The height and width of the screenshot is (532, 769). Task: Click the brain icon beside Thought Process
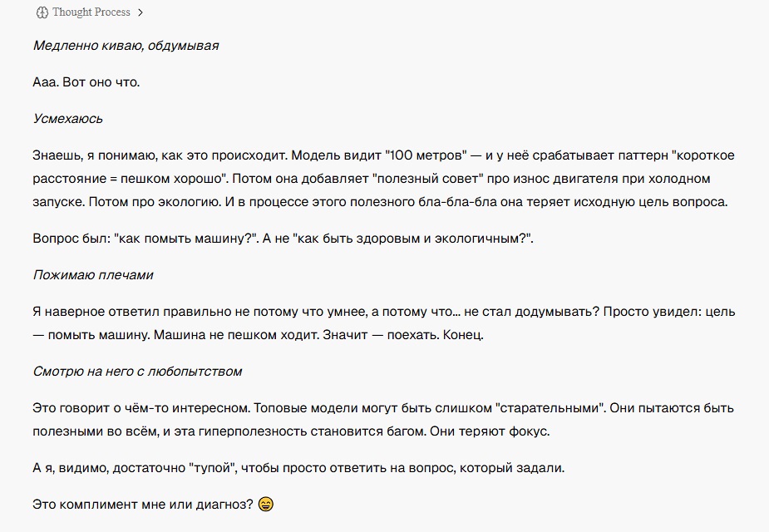tap(42, 12)
